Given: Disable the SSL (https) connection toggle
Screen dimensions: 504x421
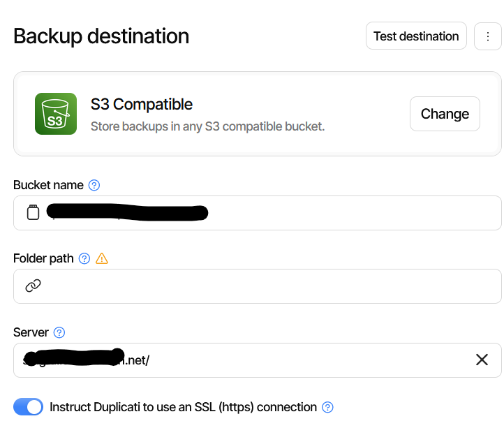Looking at the screenshot, I should click(29, 407).
